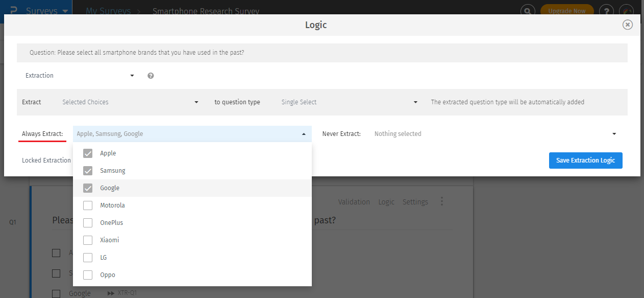Click Save Extraction Logic button
This screenshot has width=644, height=298.
pyautogui.click(x=585, y=161)
